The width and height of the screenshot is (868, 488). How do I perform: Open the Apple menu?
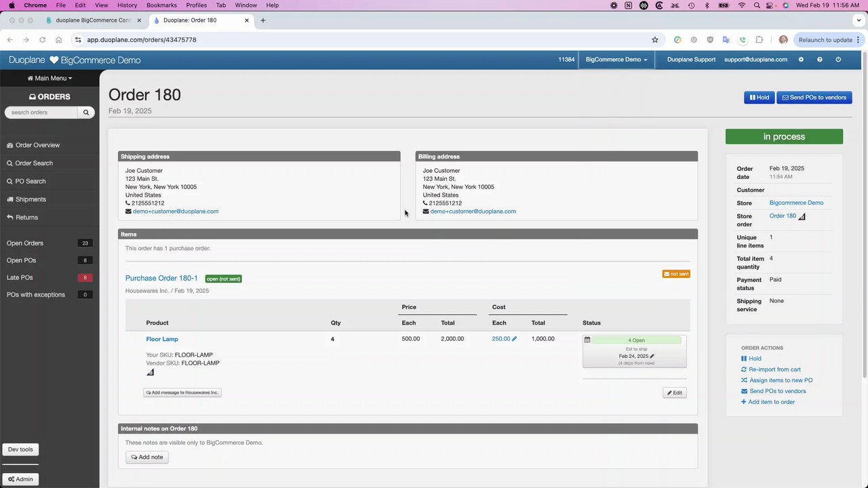tap(12, 5)
